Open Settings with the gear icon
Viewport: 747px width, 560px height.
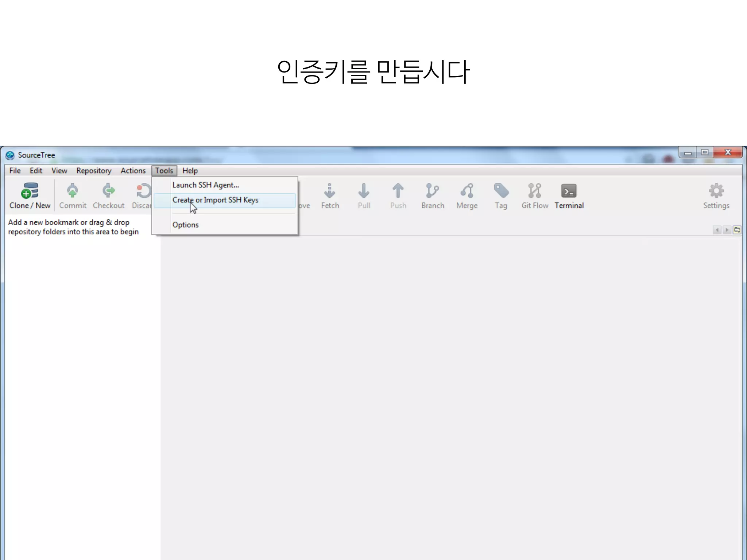pos(716,196)
